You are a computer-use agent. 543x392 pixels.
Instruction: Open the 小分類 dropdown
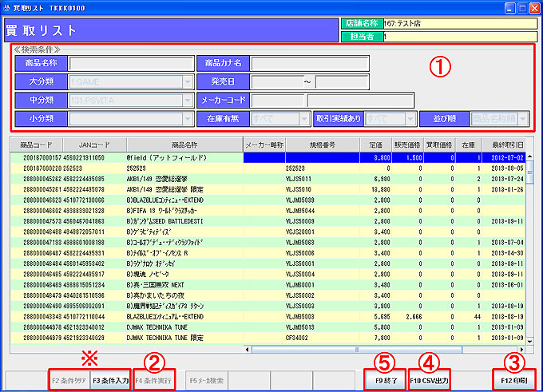(x=188, y=120)
